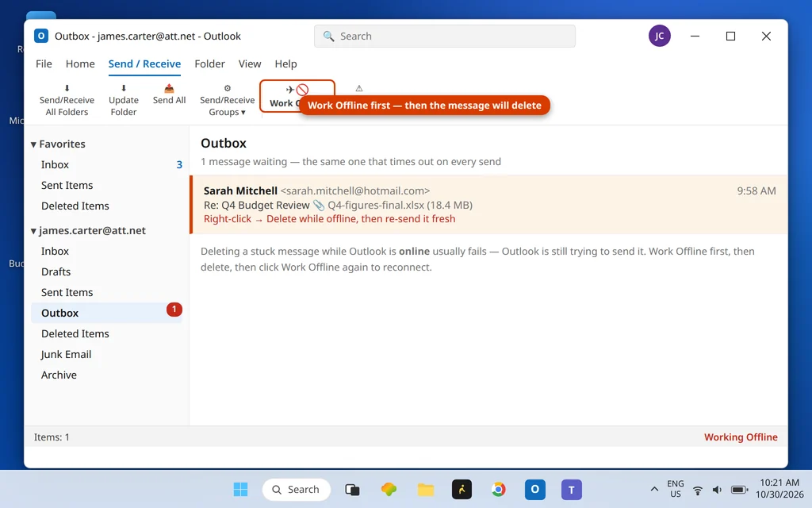
Task: Open Sent Items under james.carter@att.net
Action: pyautogui.click(x=106, y=293)
